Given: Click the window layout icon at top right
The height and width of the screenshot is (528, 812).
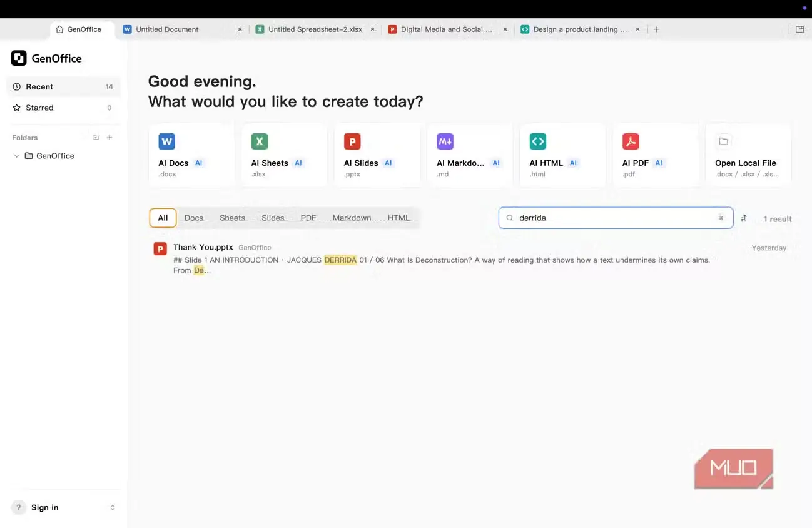Looking at the screenshot, I should [x=799, y=29].
